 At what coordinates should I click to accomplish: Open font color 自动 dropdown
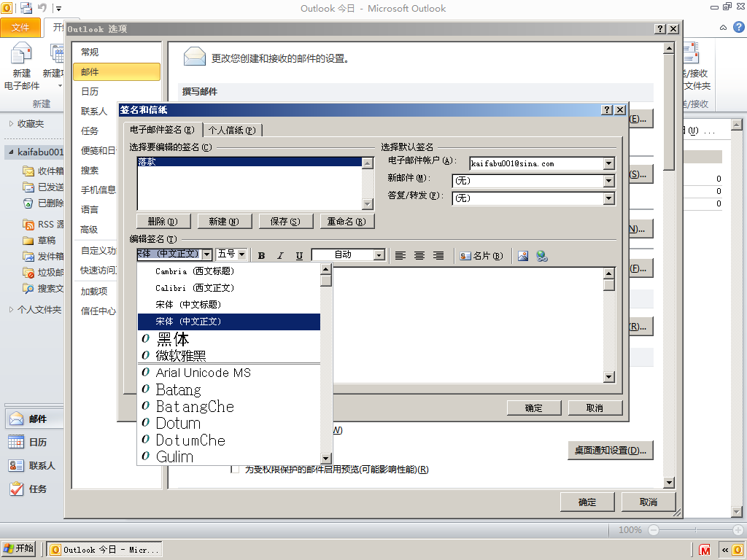pos(379,254)
